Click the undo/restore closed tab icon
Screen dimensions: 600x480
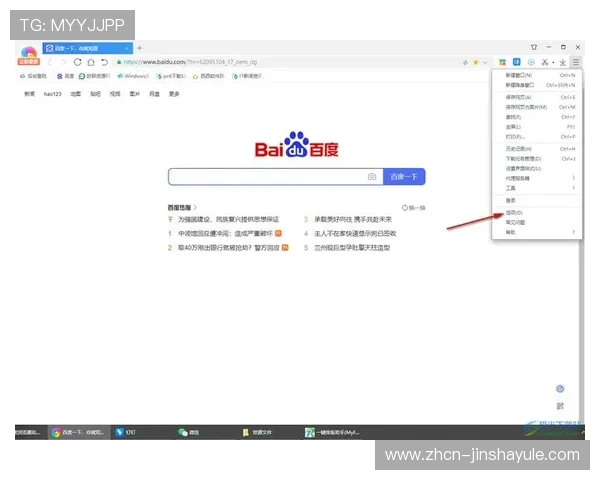point(104,62)
